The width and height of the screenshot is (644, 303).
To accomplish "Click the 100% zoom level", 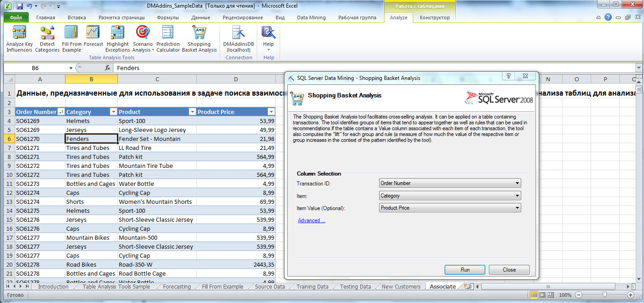I will (x=565, y=295).
